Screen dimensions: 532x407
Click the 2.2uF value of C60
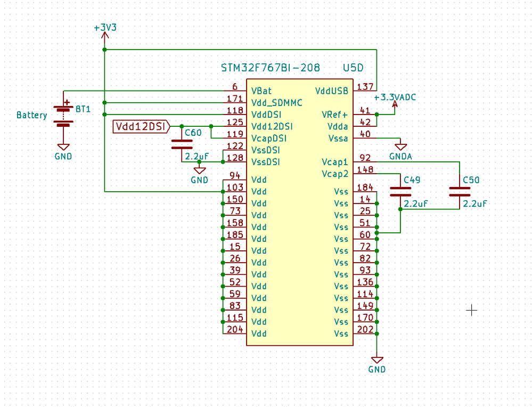tap(197, 157)
